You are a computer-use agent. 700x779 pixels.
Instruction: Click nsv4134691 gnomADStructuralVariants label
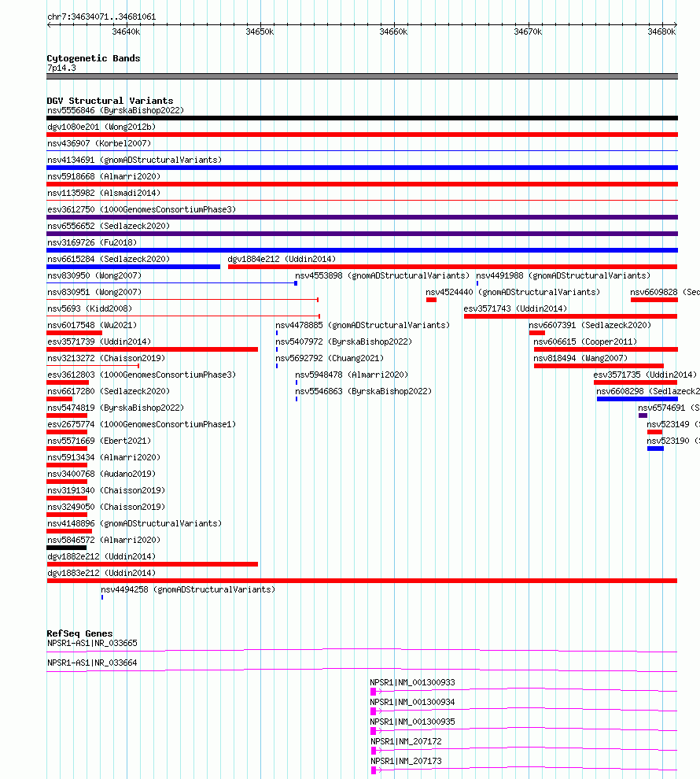click(x=134, y=160)
